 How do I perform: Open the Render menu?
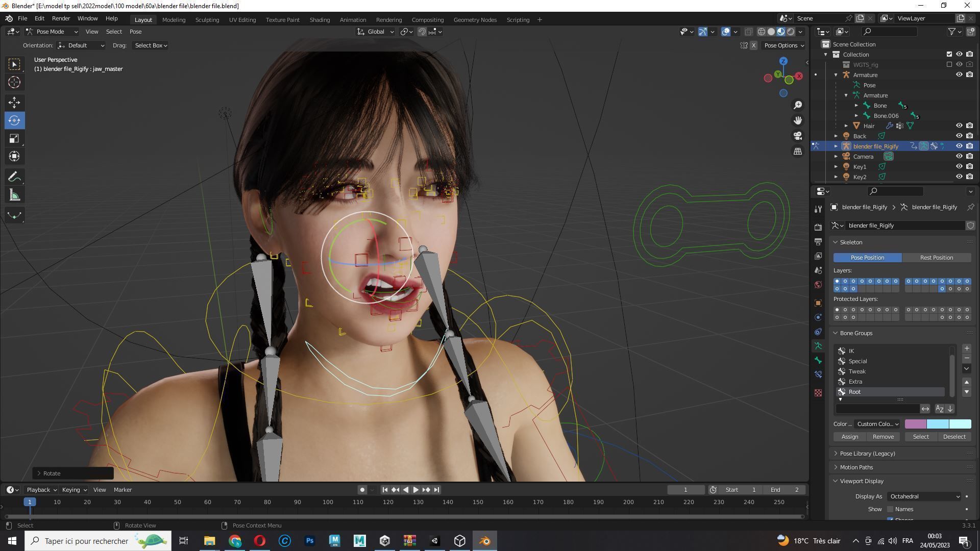pos(61,18)
